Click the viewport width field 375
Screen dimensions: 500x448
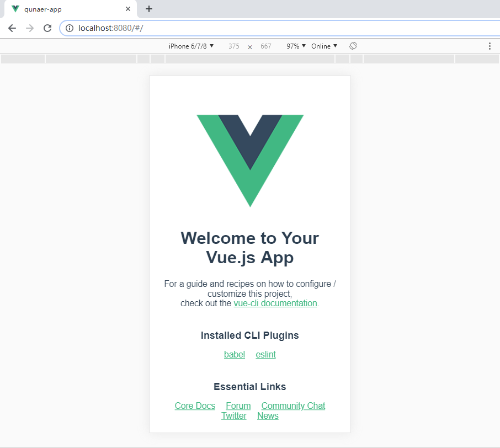point(234,46)
